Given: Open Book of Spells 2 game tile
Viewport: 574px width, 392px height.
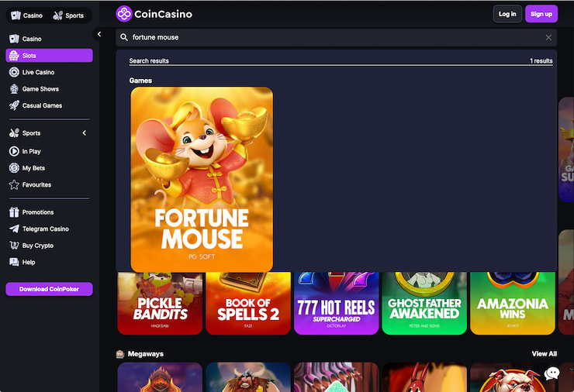Looking at the screenshot, I should [248, 303].
